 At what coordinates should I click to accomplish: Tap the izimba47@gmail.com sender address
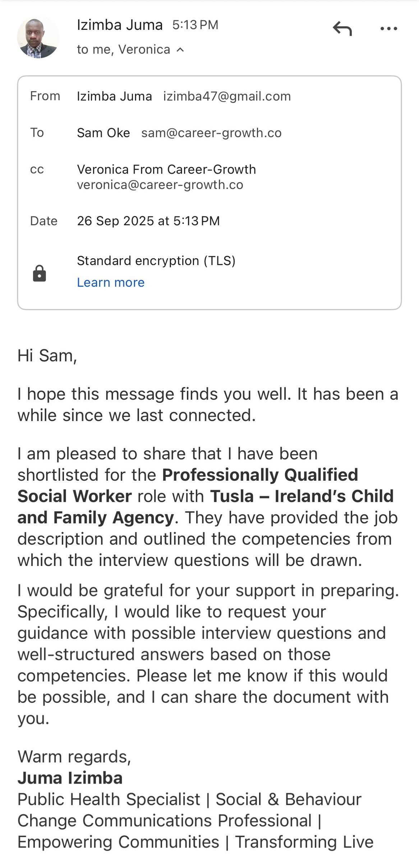click(227, 96)
